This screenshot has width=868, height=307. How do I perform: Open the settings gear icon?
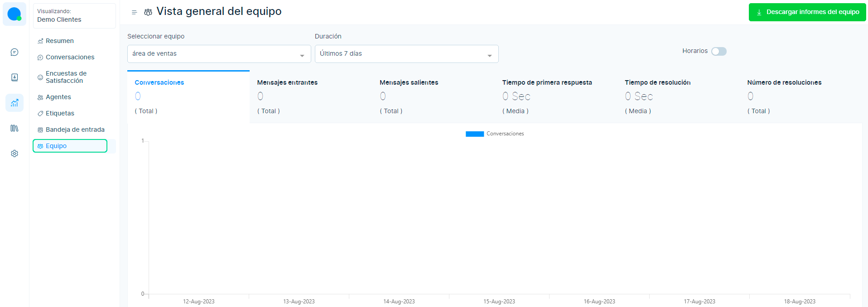(14, 153)
